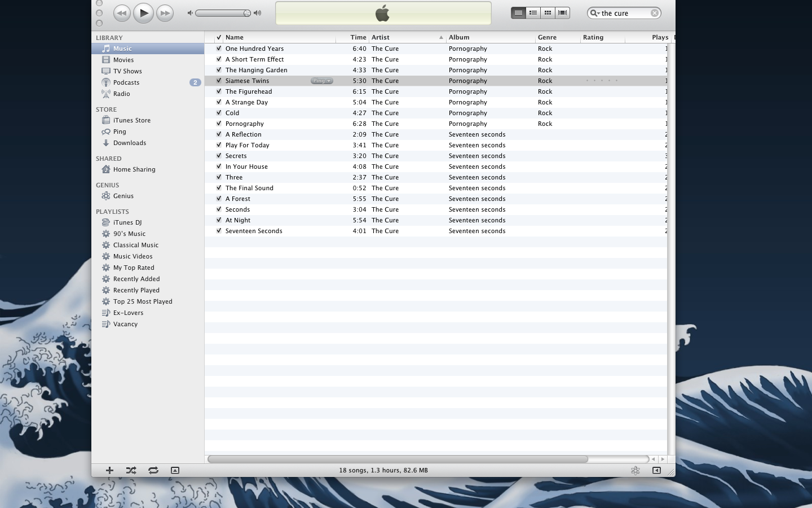Uncheck the A Forest song
The image size is (812, 508).
point(219,199)
